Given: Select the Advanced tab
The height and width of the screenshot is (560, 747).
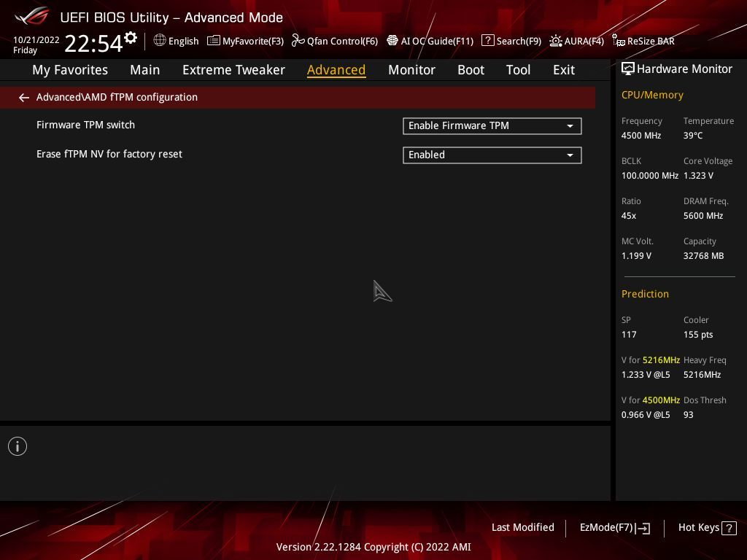Looking at the screenshot, I should click(x=336, y=70).
